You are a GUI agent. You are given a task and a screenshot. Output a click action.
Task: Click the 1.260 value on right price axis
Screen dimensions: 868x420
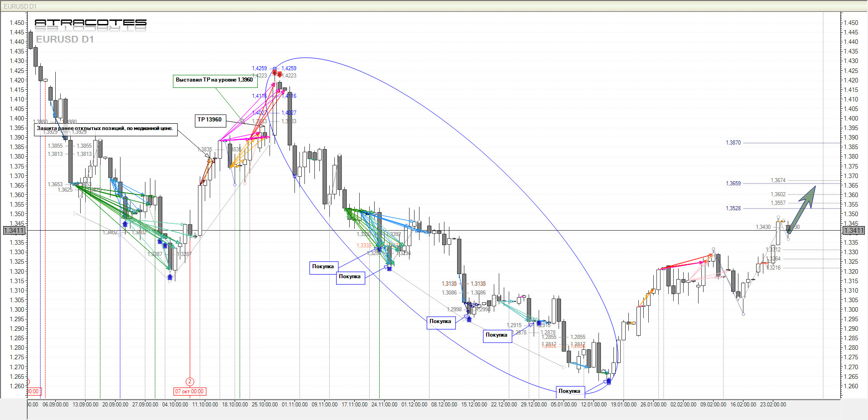[x=851, y=386]
